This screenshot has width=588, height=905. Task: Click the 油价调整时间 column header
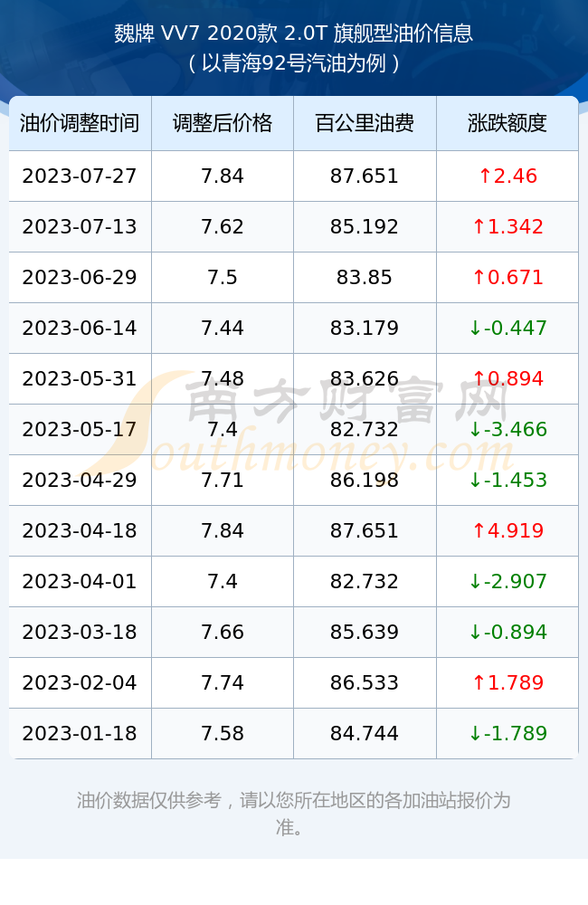click(x=80, y=123)
